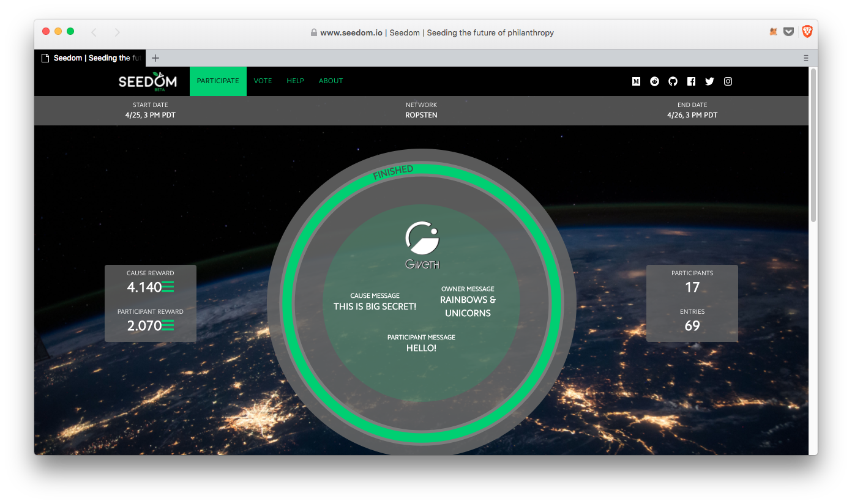Screen dimensions: 852x504
Task: Switch to the VOTE section
Action: [x=263, y=81]
